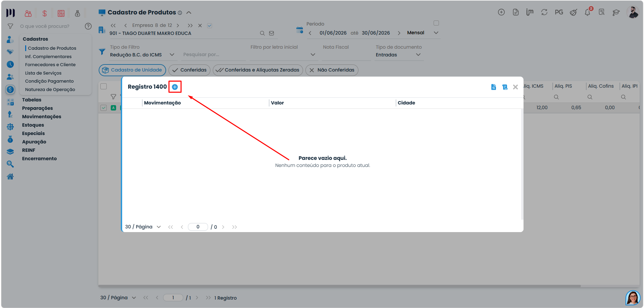Open the support chat avatar
Viewport: 644px width, 308px height.
click(x=633, y=298)
